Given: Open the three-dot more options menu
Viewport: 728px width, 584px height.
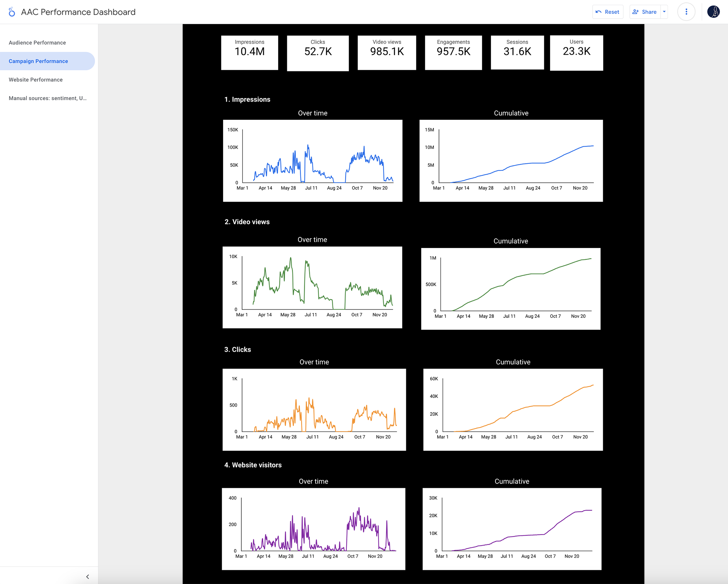Looking at the screenshot, I should tap(686, 12).
